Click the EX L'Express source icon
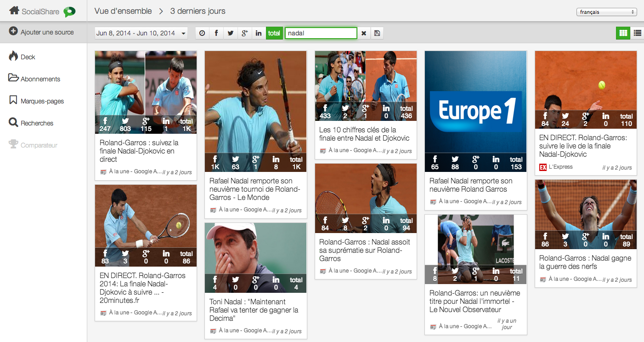644x342 pixels. [x=543, y=167]
